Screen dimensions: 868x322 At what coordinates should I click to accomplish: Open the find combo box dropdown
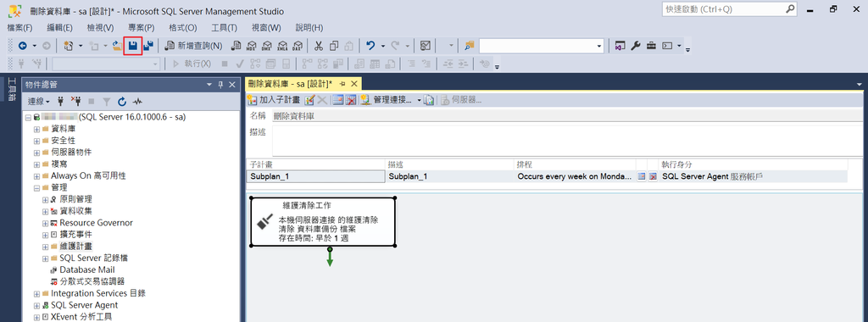pos(599,47)
